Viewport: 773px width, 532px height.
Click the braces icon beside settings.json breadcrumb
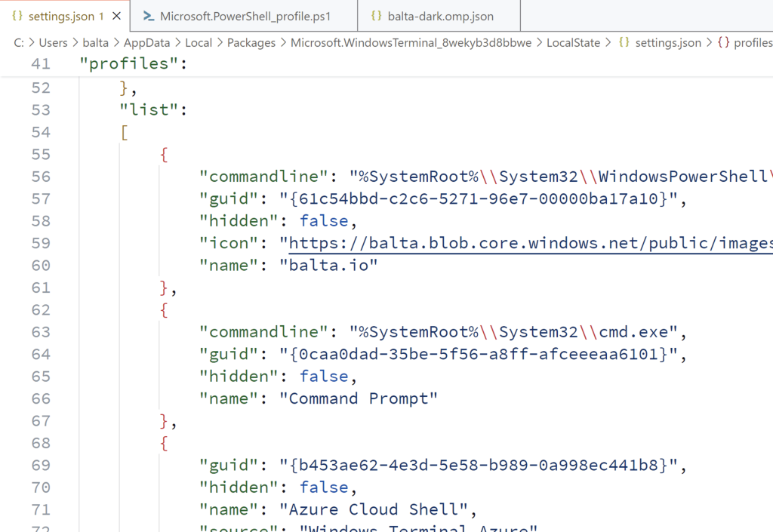tap(624, 42)
